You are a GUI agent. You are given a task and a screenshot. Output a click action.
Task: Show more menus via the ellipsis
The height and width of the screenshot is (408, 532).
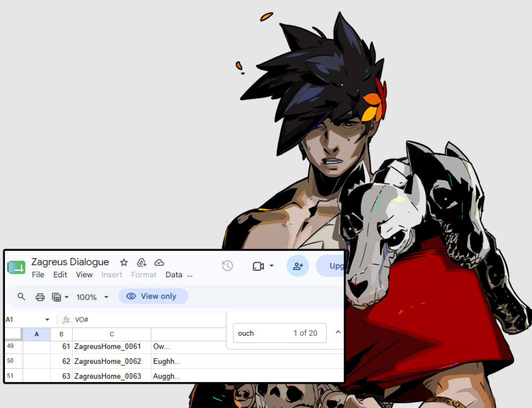[x=190, y=276]
